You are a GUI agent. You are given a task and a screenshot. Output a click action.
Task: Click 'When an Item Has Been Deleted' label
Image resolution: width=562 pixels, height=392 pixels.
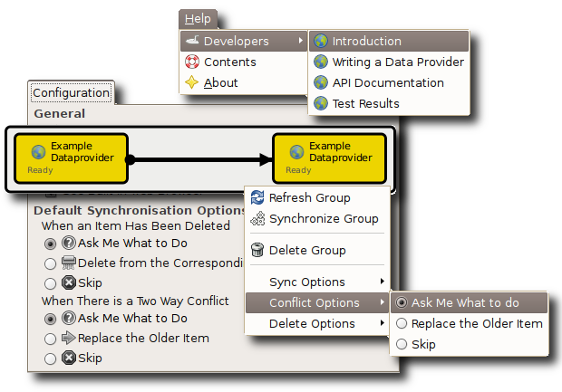[x=135, y=226]
